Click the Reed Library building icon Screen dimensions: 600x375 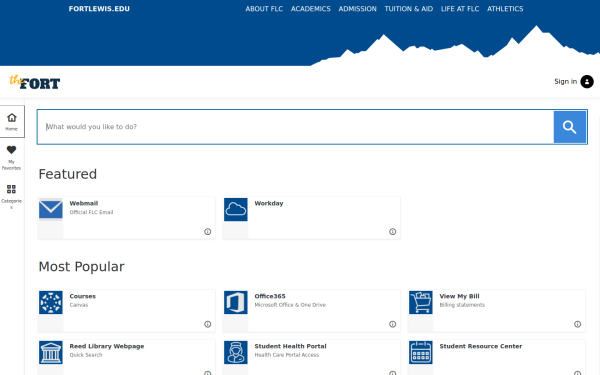[51, 352]
